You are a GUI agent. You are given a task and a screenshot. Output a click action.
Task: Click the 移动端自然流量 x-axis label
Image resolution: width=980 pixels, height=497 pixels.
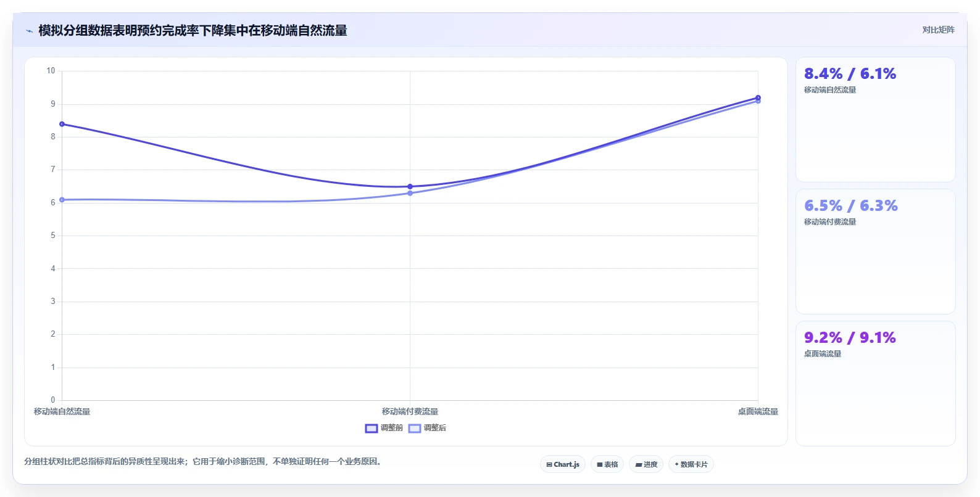(x=62, y=411)
